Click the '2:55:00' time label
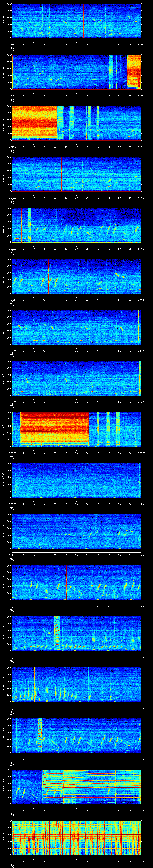The height and width of the screenshot is (868, 153). coord(12,249)
